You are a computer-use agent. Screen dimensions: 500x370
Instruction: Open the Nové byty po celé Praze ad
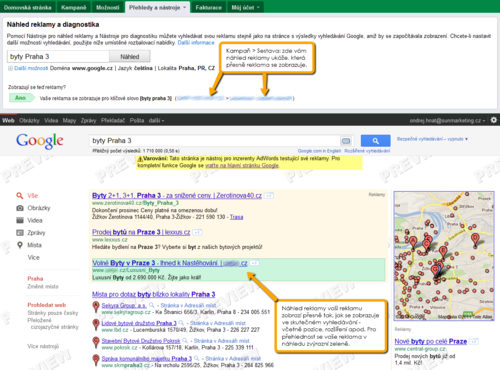[x=431, y=341]
